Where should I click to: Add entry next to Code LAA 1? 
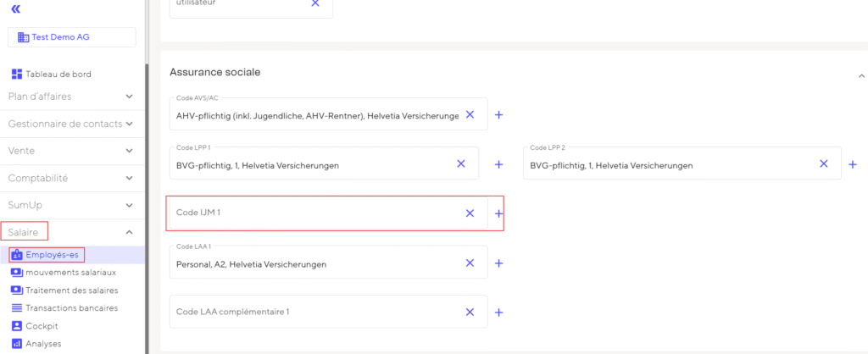(499, 263)
